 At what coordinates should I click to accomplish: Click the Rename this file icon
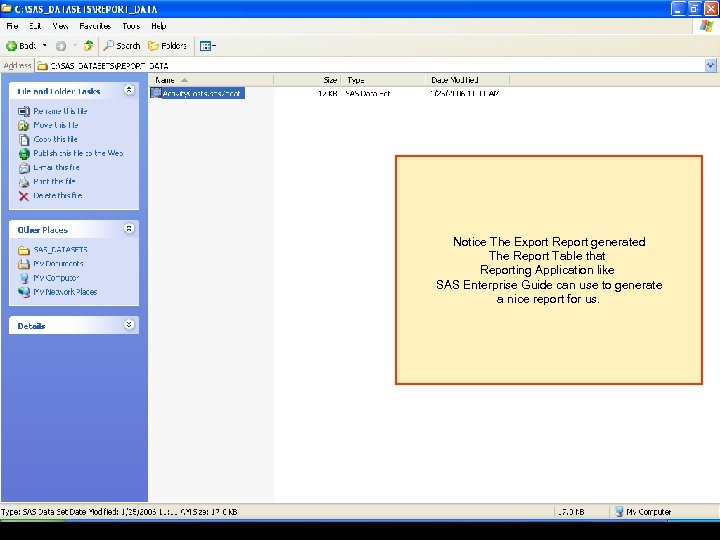24,112
